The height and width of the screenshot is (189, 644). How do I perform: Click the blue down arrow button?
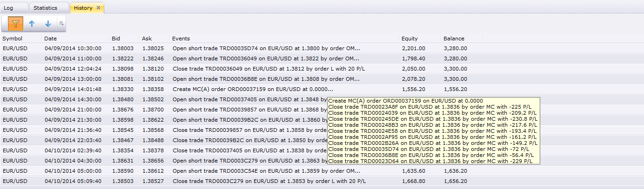click(48, 24)
